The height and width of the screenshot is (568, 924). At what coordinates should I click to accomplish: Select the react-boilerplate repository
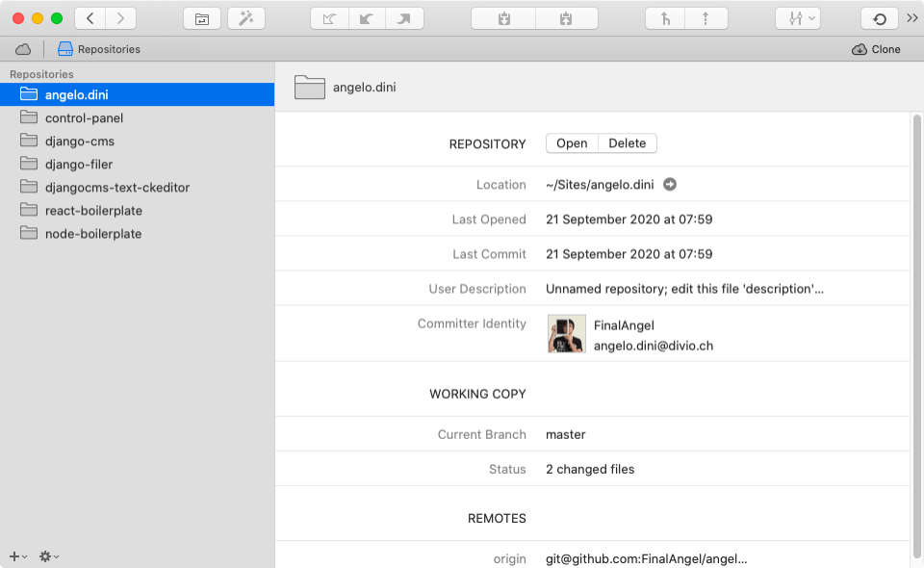[x=93, y=211]
